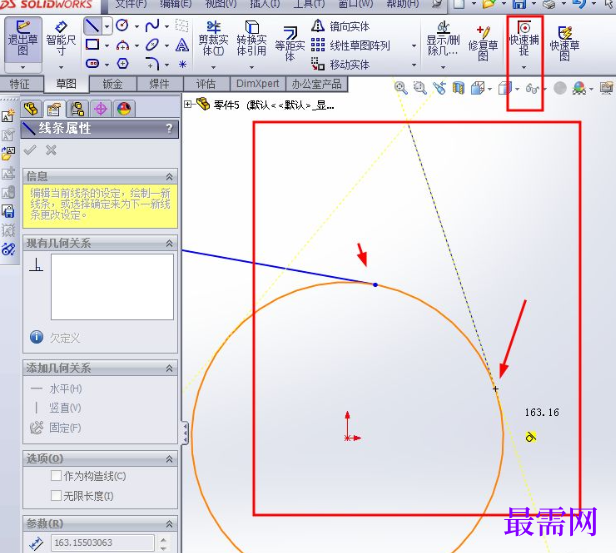The image size is (616, 553).
Task: Click Zoom to Area view icon
Action: (420, 88)
